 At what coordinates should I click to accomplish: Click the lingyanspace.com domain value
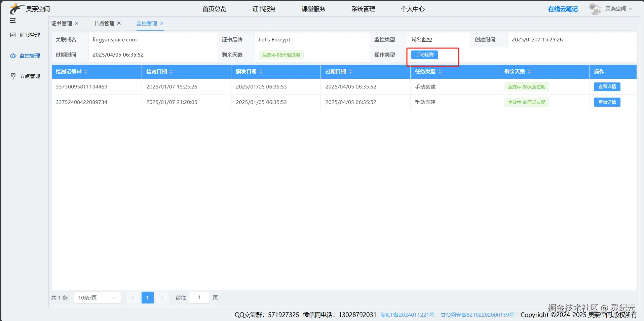click(x=115, y=40)
